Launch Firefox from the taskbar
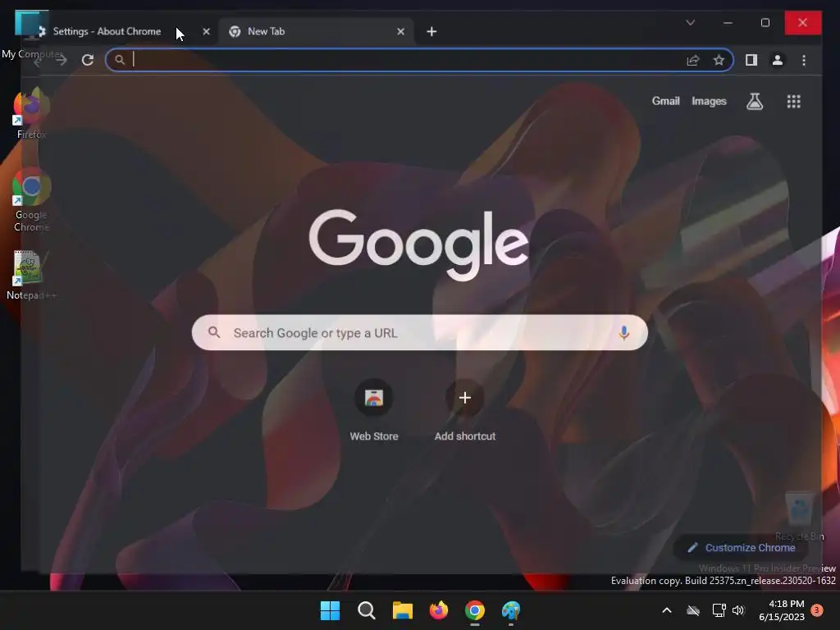Screen dimensions: 840x630 (439, 610)
